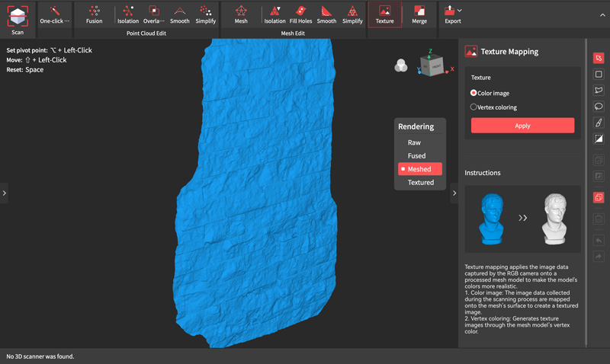The height and width of the screenshot is (364, 610).
Task: Switch rendering to Textured
Action: pos(420,182)
